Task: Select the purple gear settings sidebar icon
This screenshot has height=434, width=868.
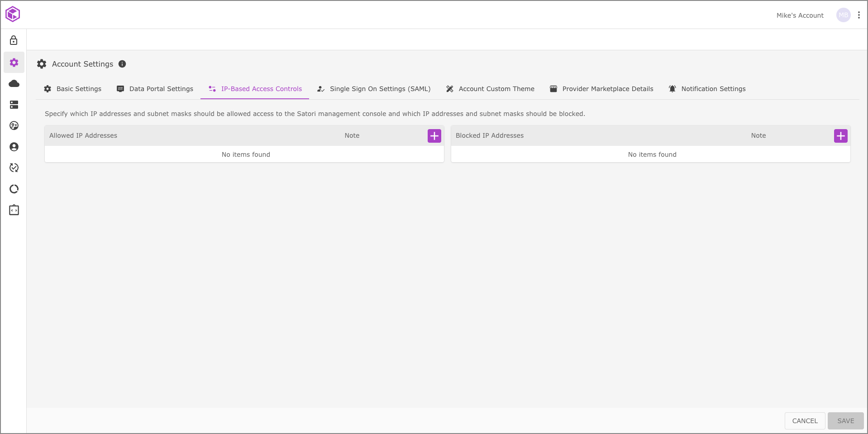Action: pos(14,63)
